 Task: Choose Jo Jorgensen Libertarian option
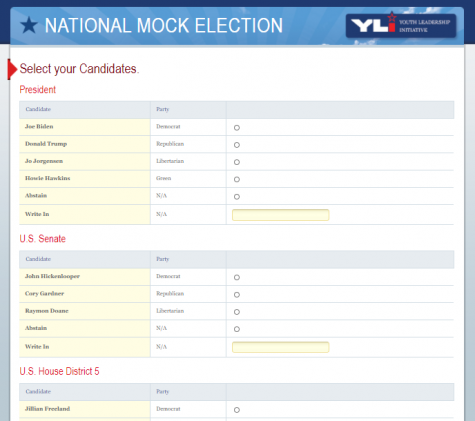pyautogui.click(x=237, y=162)
